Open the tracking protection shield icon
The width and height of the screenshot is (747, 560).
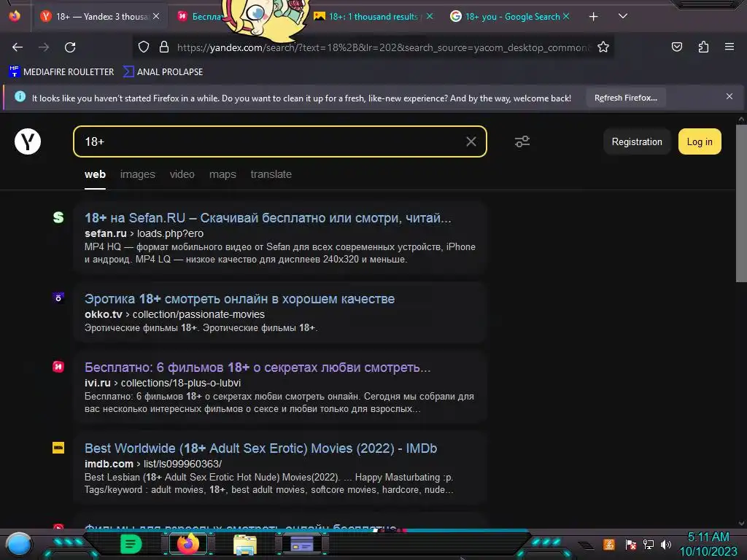pyautogui.click(x=144, y=47)
